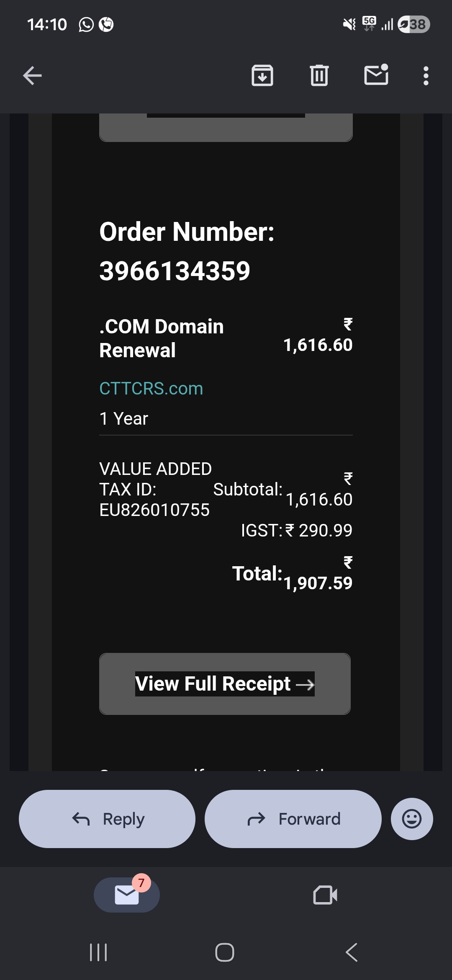Open Android recent apps button
Screen dimensions: 452x980
[x=99, y=952]
